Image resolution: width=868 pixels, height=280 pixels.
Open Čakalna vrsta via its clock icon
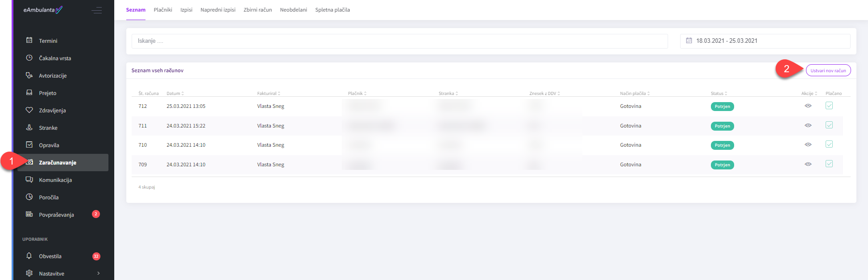[29, 58]
